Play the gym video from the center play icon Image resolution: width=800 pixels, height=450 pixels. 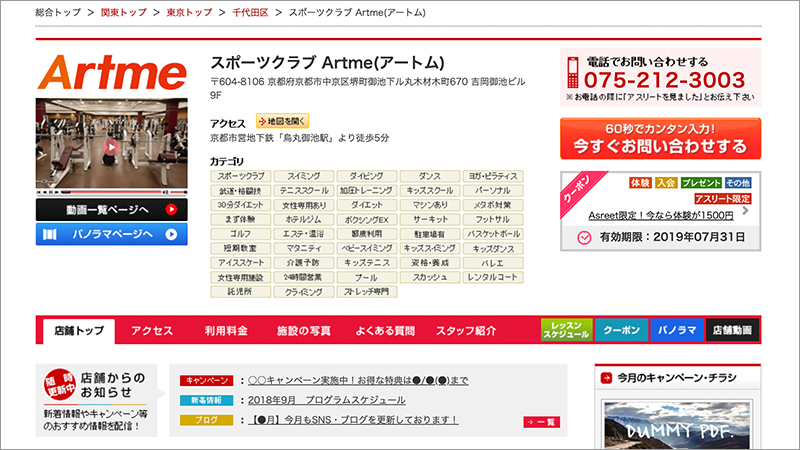[x=111, y=147]
